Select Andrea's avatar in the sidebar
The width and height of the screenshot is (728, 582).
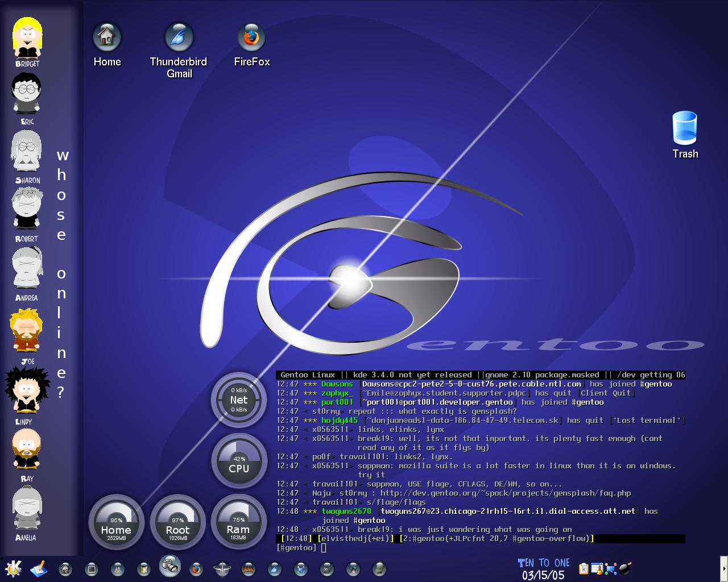(26, 268)
